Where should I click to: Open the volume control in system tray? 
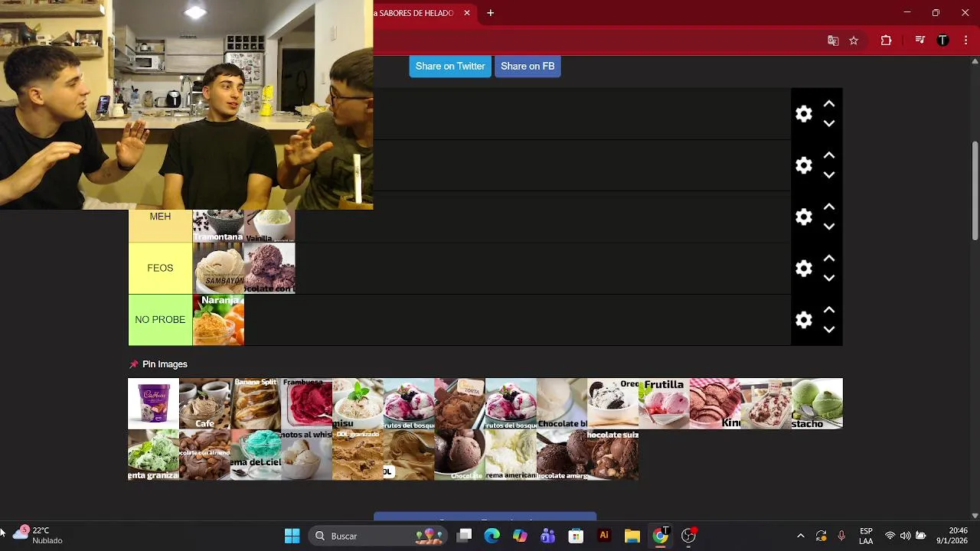pos(905,536)
